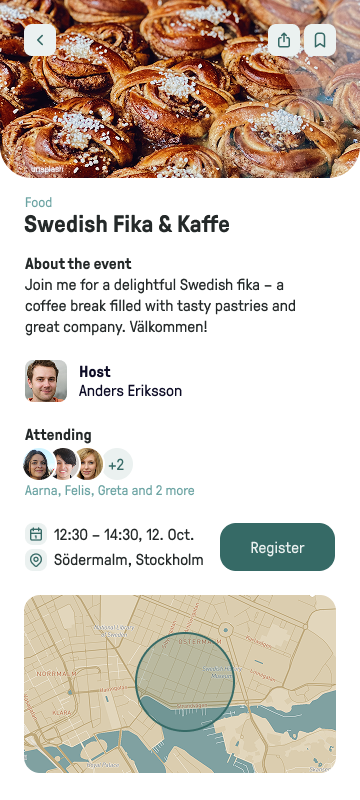Tap the share icon on the header image

284,40
